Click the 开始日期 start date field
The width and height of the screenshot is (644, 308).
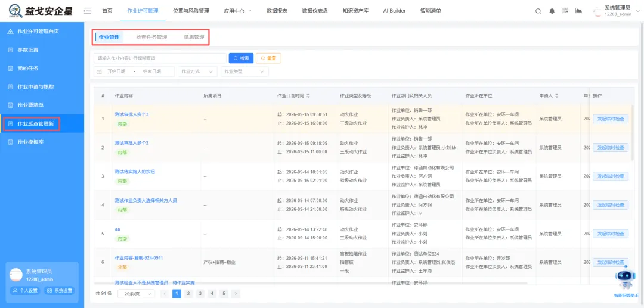[116, 71]
